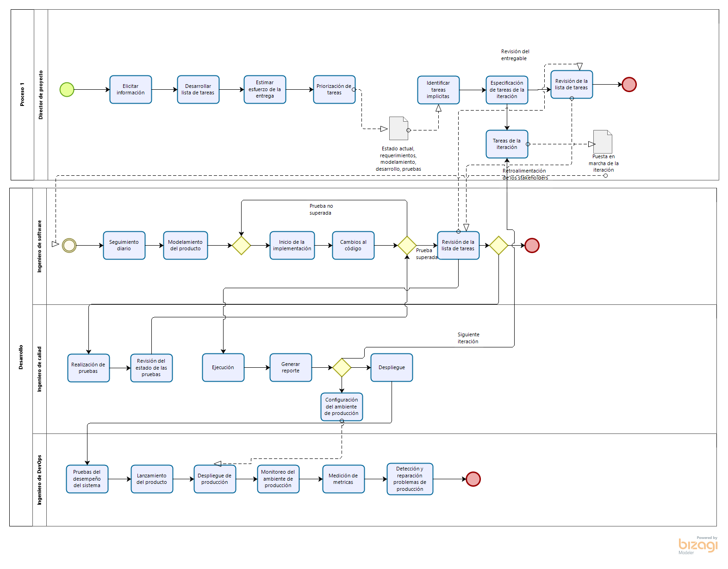
Task: Click Retroalimentación de los stakeholders label
Action: tap(525, 174)
